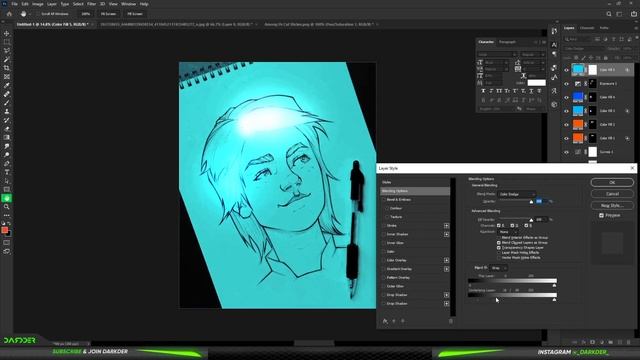640x360 pixels.
Task: Uncheck Transparency Shapes Layer
Action: coord(499,247)
